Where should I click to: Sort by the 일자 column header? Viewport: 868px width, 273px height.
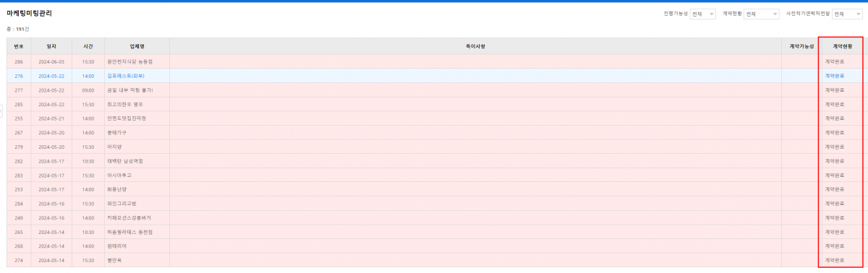coord(51,46)
